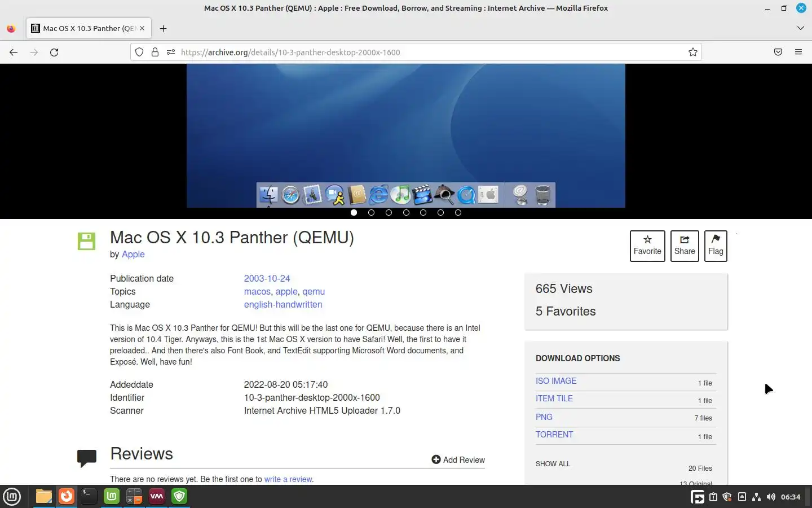Image resolution: width=812 pixels, height=508 pixels.
Task: Open site permissions icon in address bar
Action: point(171,52)
